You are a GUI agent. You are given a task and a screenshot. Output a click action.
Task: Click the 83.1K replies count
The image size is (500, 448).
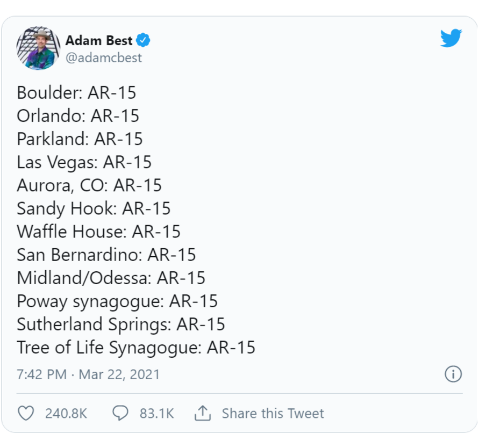point(156,413)
